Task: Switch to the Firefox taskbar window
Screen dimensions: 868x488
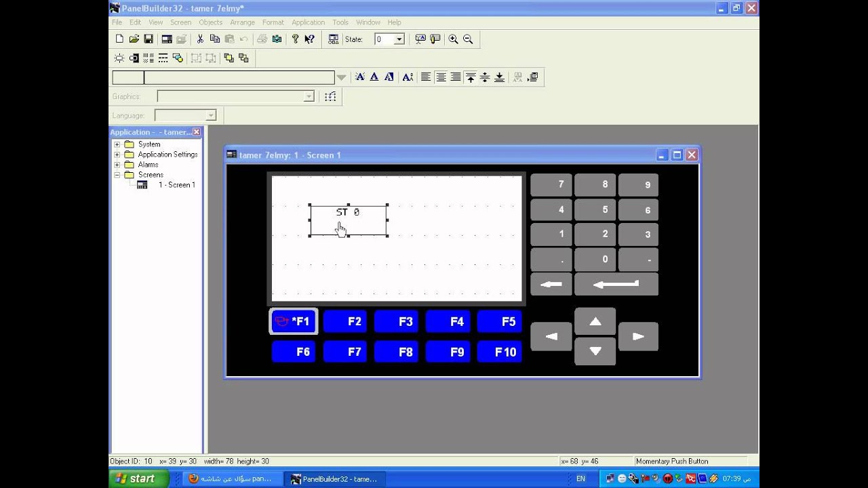Action: pyautogui.click(x=231, y=479)
